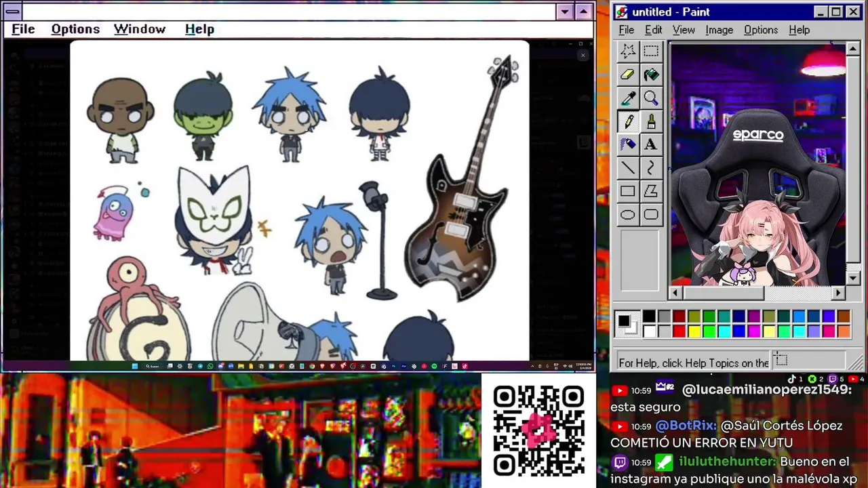The height and width of the screenshot is (488, 868).
Task: Open the File menu in Paint
Action: (626, 30)
